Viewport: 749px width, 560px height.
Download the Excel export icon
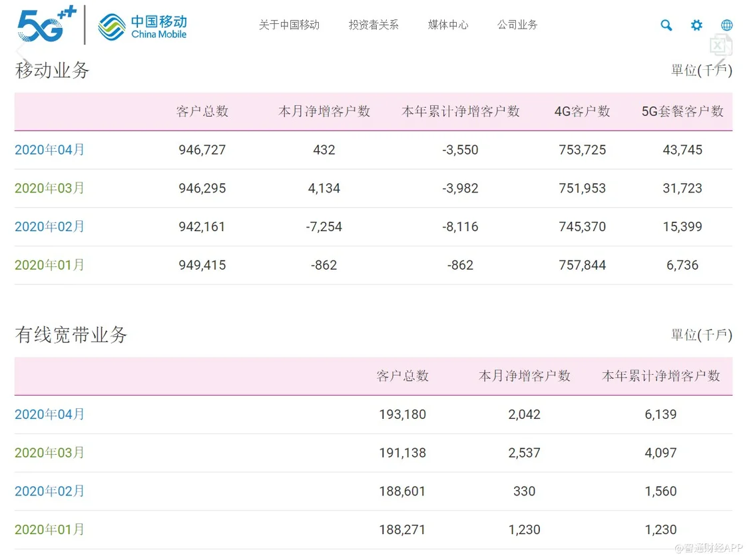tap(720, 45)
